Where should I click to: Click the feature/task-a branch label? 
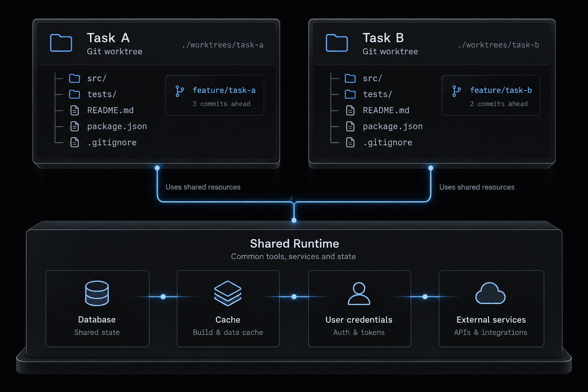tap(224, 90)
